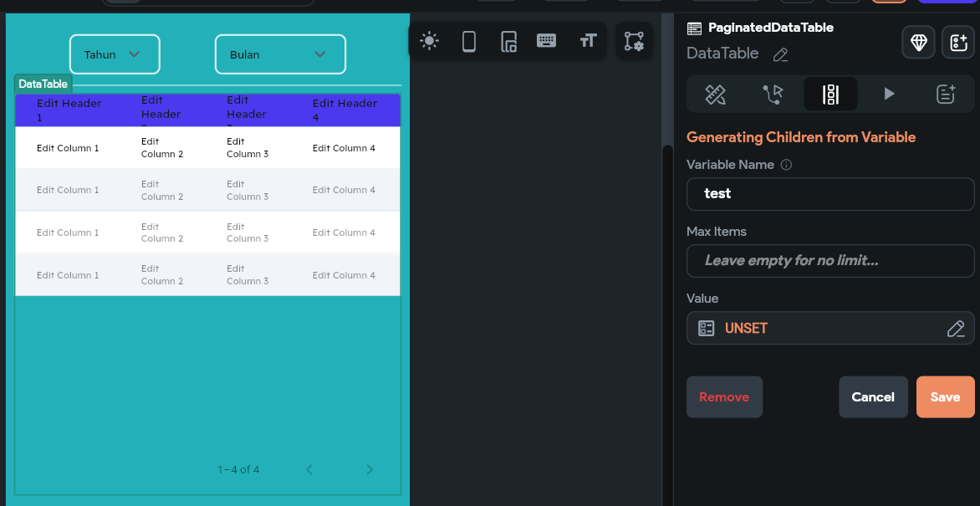980x506 pixels.
Task: Toggle light/dark mode sun icon
Action: pyautogui.click(x=429, y=40)
